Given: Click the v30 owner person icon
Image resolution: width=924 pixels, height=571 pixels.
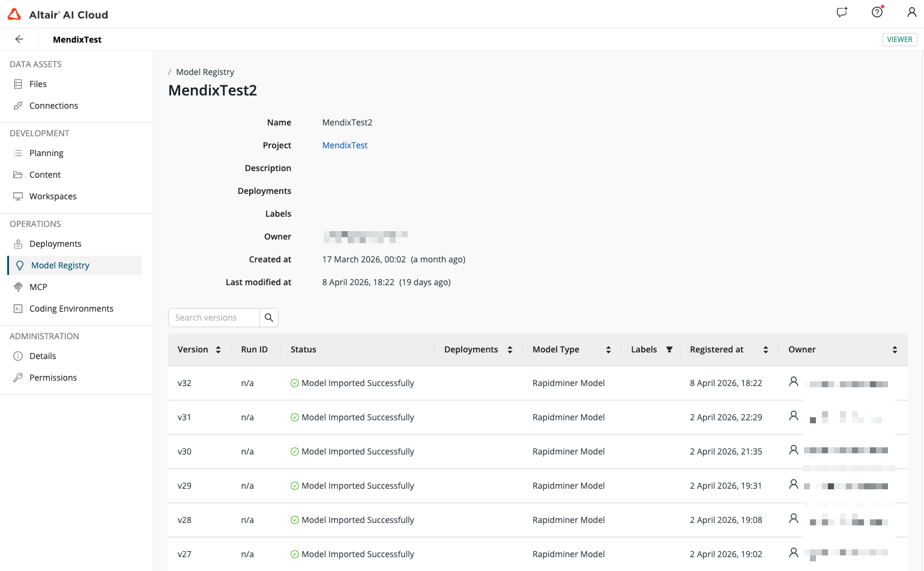Looking at the screenshot, I should 794,450.
